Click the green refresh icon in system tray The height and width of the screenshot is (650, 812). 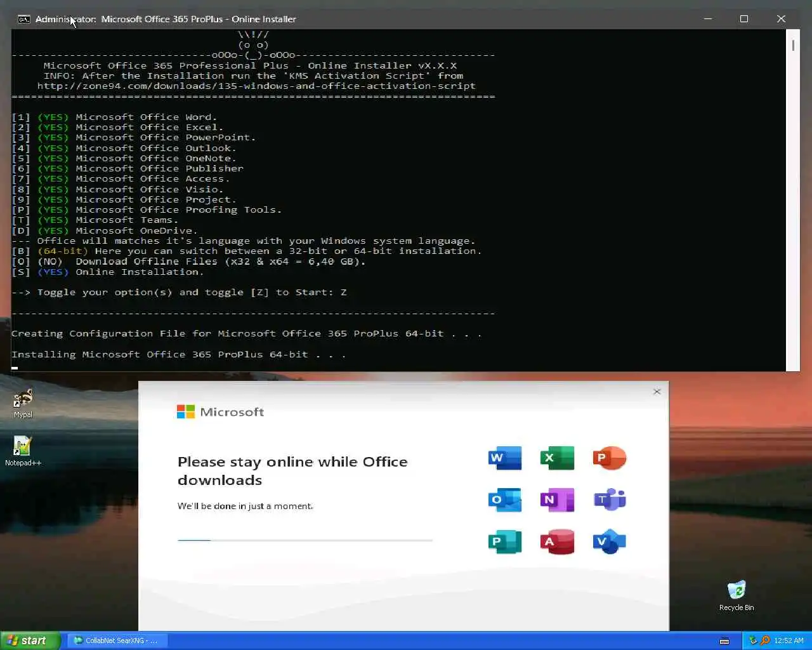coord(753,640)
